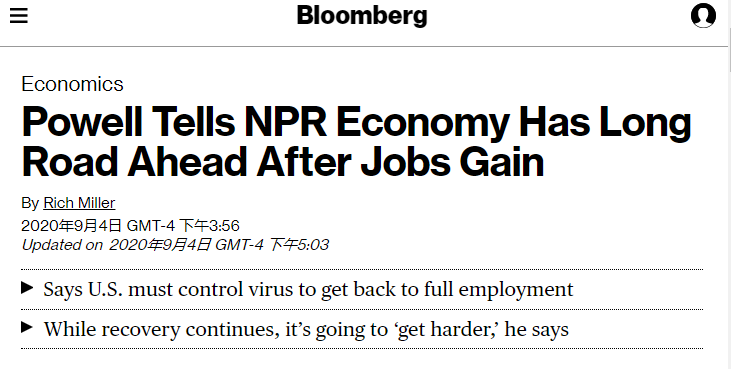This screenshot has height=369, width=731.
Task: Select the second bullet triangle marker
Action: (x=27, y=328)
